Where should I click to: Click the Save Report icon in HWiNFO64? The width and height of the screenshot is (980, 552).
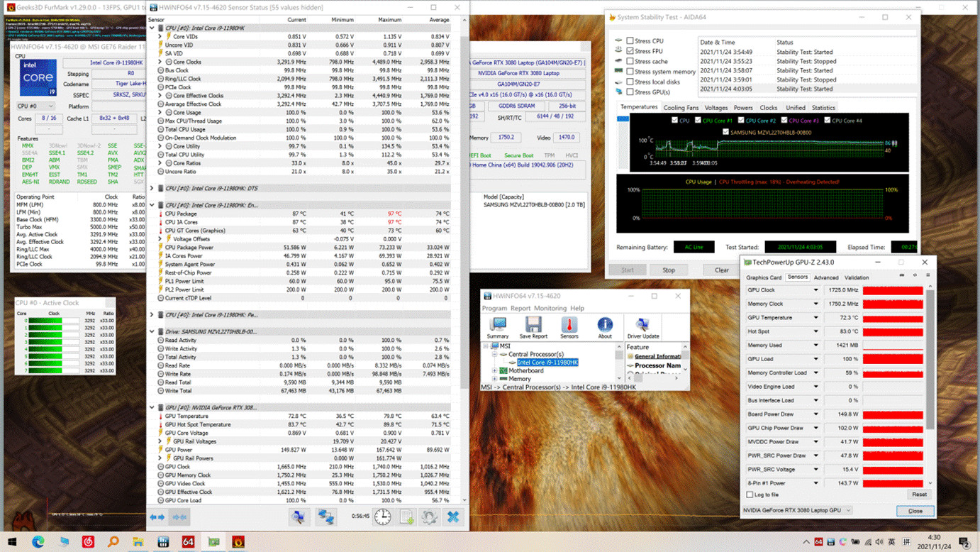(x=533, y=327)
